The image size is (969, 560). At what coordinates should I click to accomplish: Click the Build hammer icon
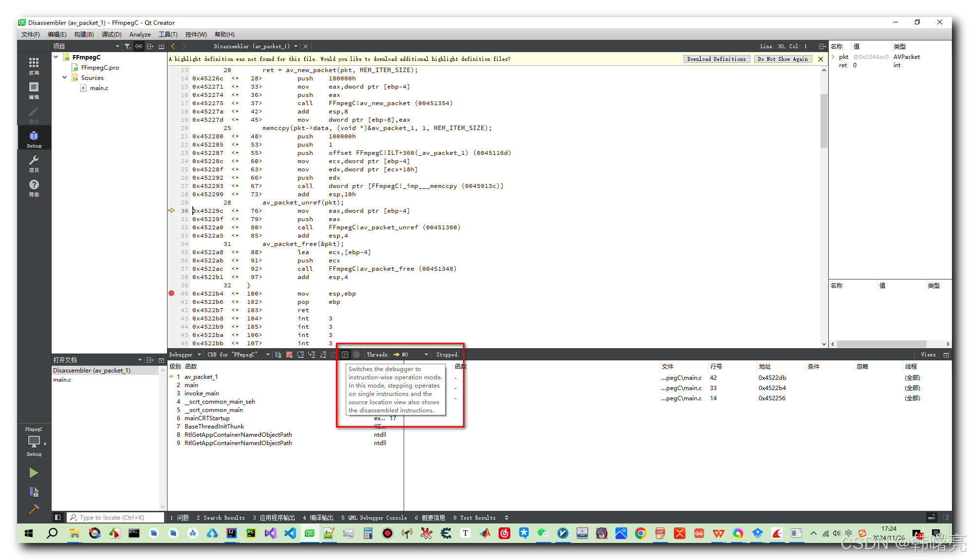(34, 509)
